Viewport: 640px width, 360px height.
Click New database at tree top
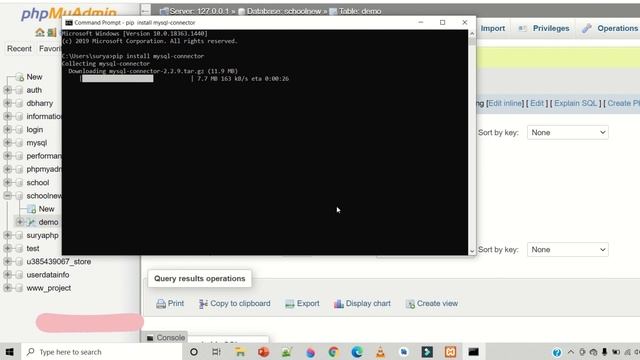(x=34, y=77)
